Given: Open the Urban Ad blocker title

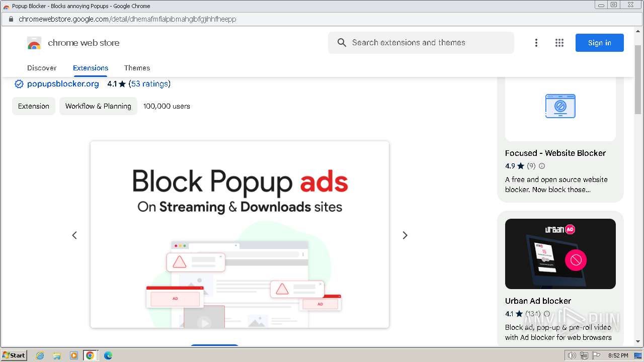Looking at the screenshot, I should [x=538, y=301].
